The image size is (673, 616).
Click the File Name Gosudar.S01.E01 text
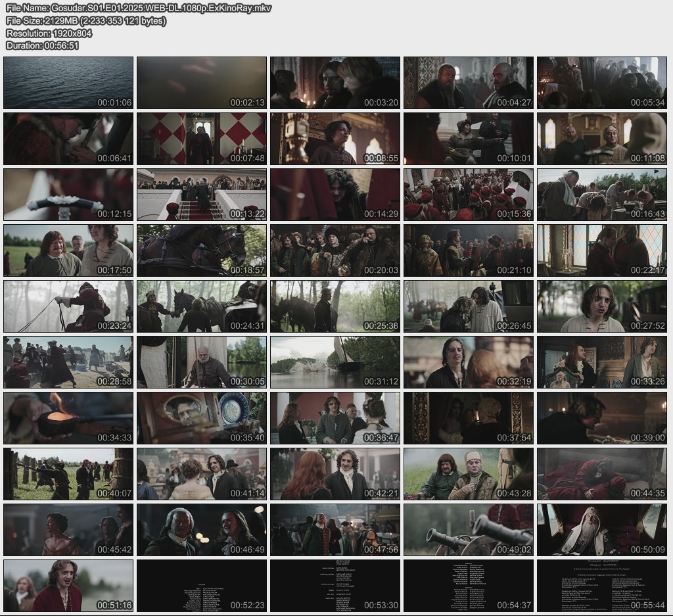tap(139, 8)
